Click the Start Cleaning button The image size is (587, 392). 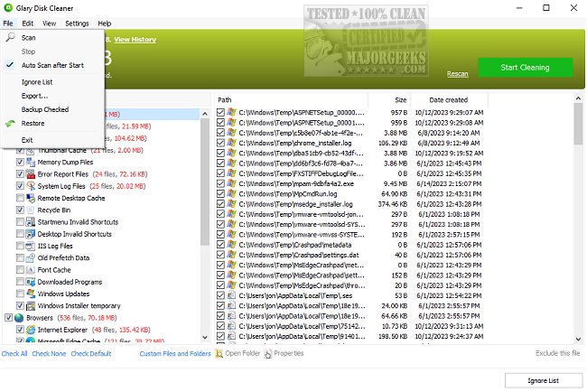(525, 68)
